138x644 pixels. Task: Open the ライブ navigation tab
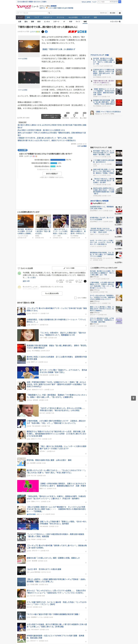(x=37, y=17)
